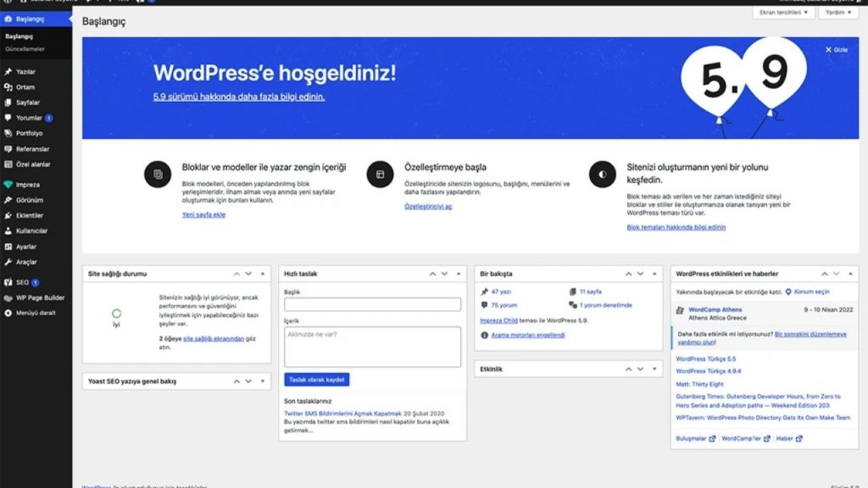Screen dimensions: 868x488
Task: Click the customizer layout circle icon
Action: pos(381,175)
